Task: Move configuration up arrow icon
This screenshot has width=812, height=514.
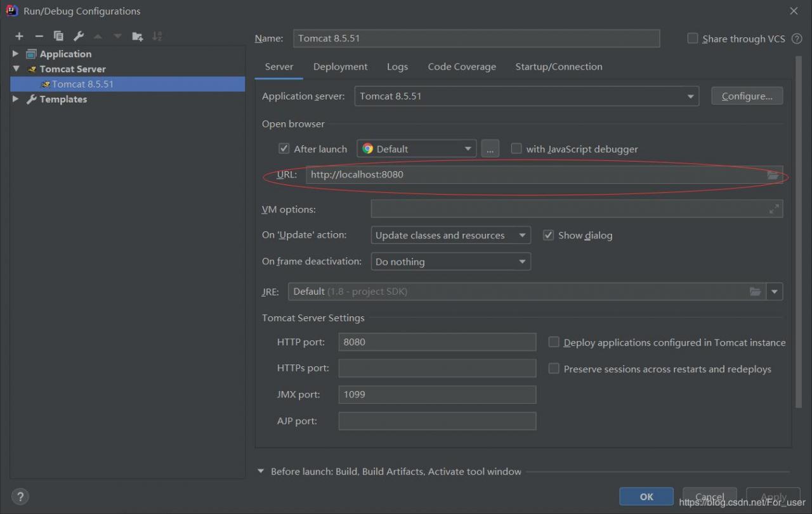Action: pos(98,36)
